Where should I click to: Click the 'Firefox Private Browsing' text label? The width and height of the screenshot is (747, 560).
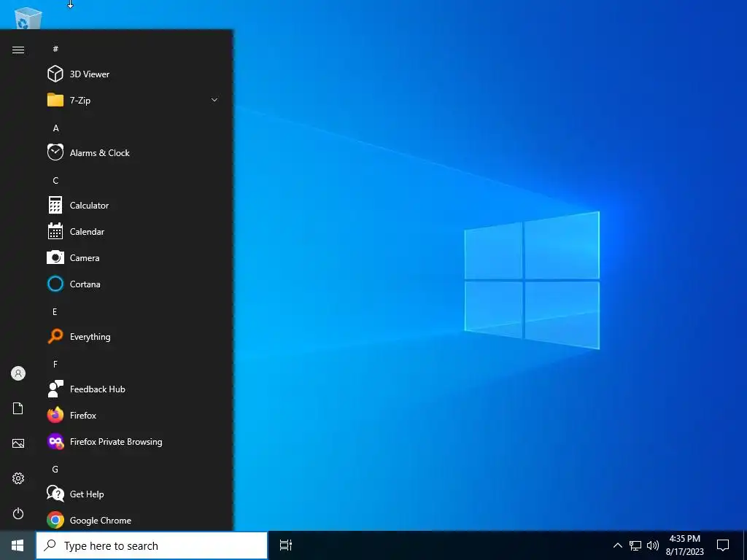tap(116, 442)
